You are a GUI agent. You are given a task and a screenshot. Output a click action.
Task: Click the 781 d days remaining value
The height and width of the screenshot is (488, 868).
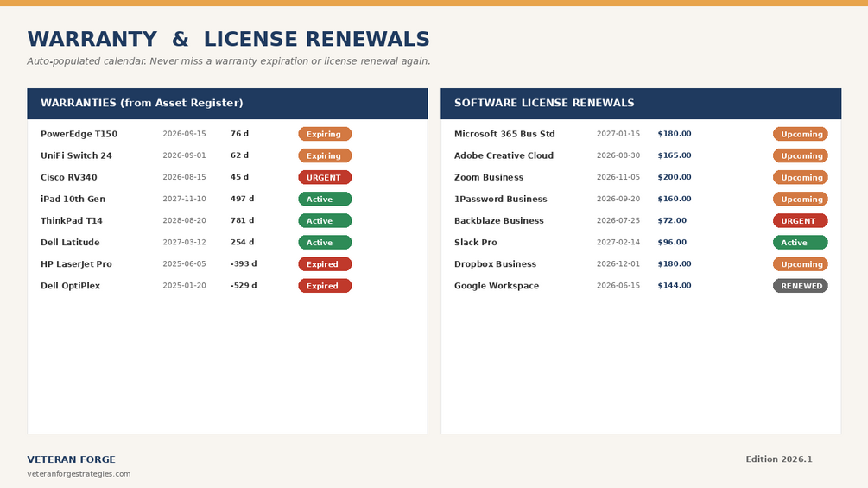pos(243,219)
